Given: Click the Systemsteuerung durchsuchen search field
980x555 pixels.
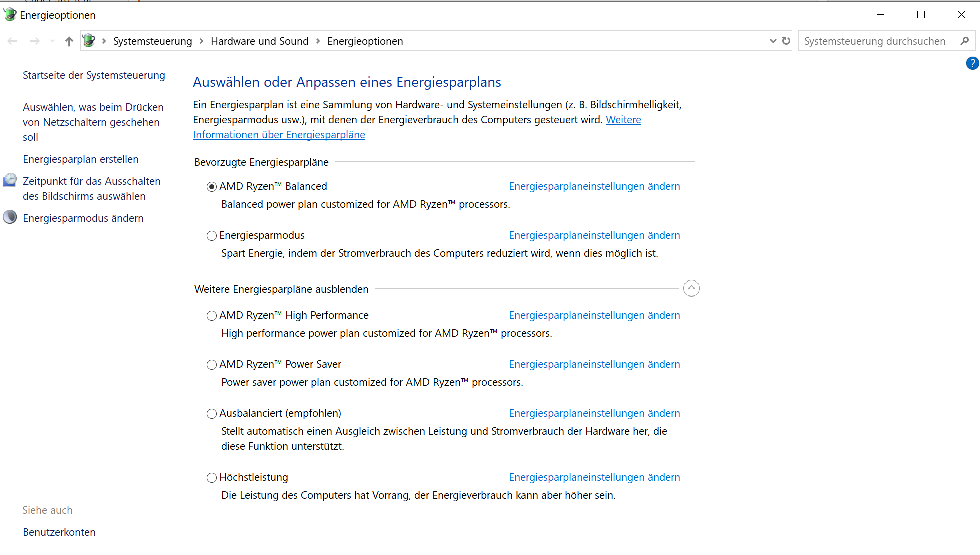Looking at the screenshot, I should click(874, 41).
